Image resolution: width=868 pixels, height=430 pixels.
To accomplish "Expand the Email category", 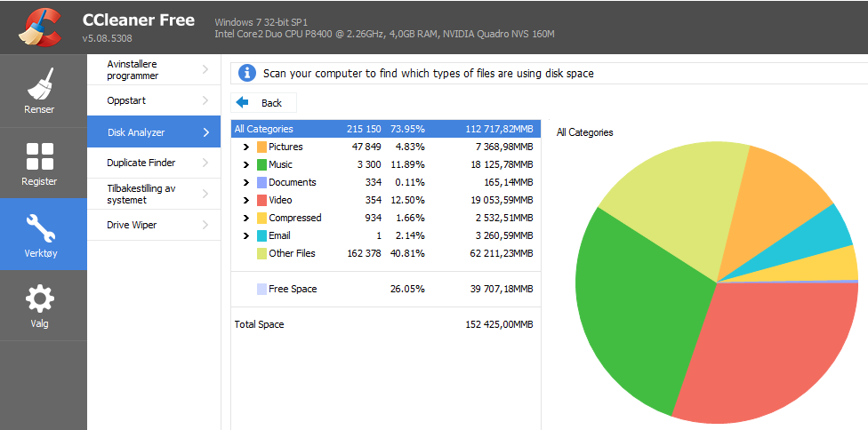I will click(246, 235).
